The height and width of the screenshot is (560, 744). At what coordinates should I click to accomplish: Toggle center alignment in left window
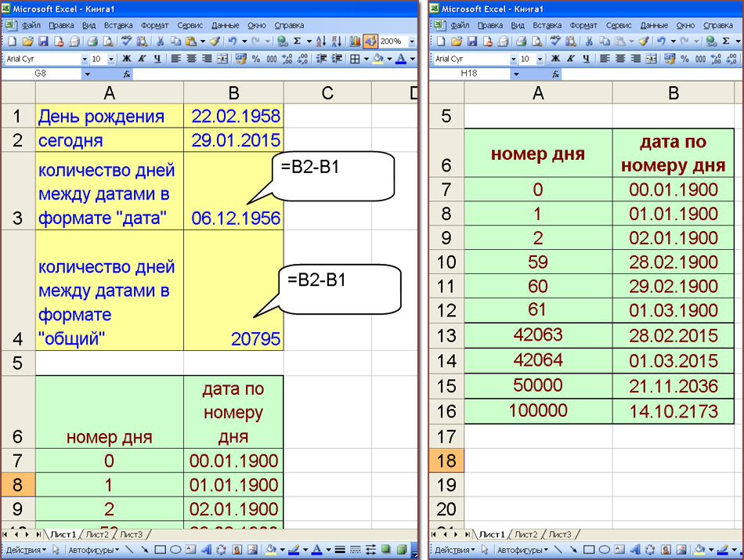click(x=191, y=59)
